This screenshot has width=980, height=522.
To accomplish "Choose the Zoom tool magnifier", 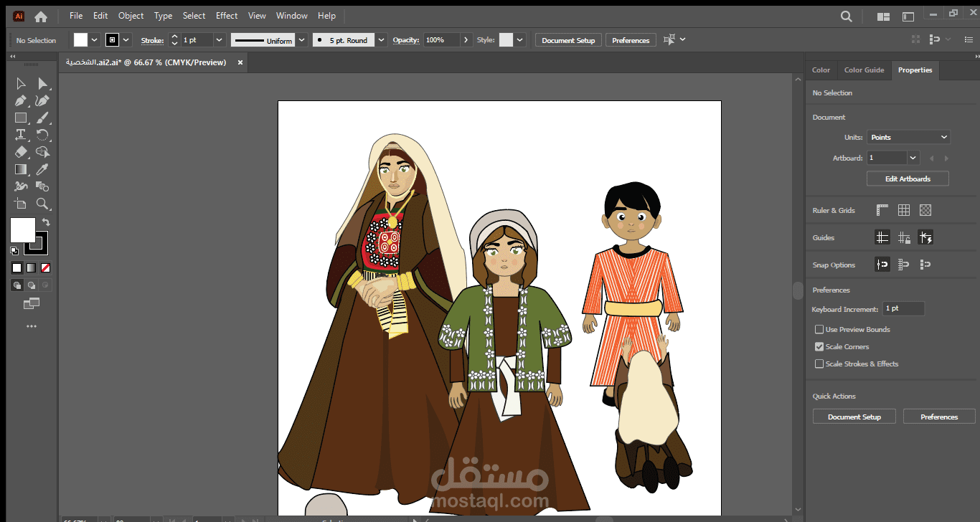I will point(42,204).
